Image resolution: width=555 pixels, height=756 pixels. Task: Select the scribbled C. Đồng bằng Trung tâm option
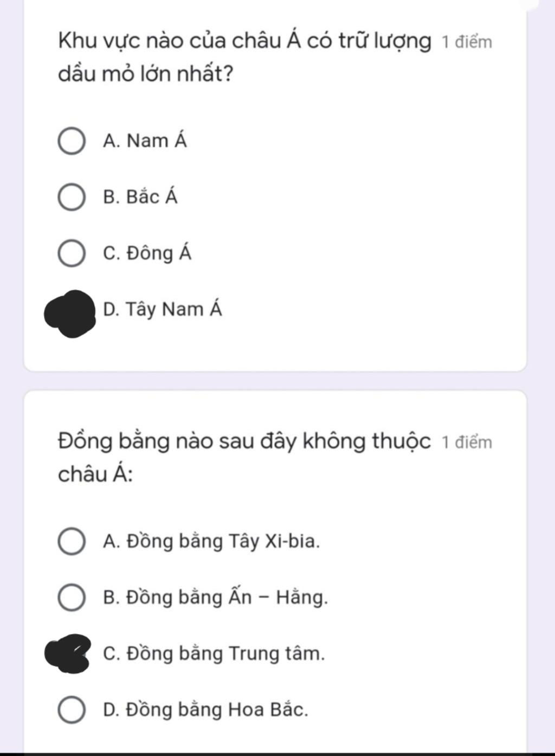[68, 654]
